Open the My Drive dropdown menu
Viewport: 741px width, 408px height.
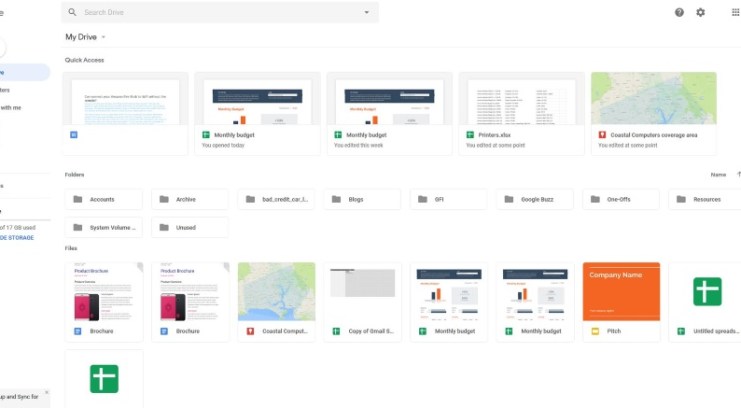103,37
